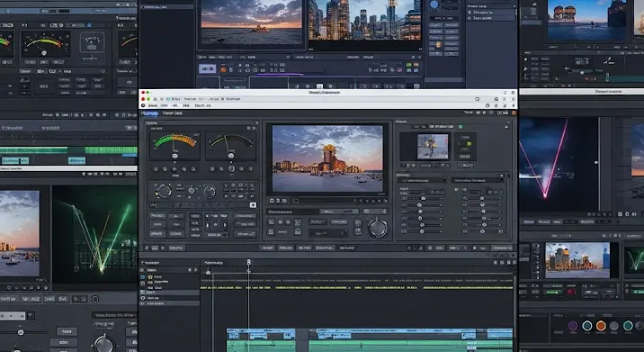Click the sunset tower preview monitor
The image size is (644, 352).
pos(327,158)
